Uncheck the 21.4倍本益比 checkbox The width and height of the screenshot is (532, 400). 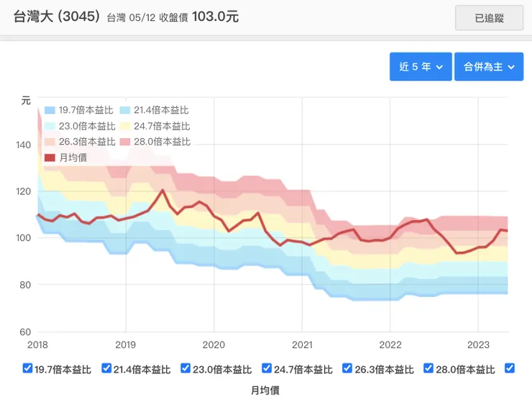coord(106,368)
